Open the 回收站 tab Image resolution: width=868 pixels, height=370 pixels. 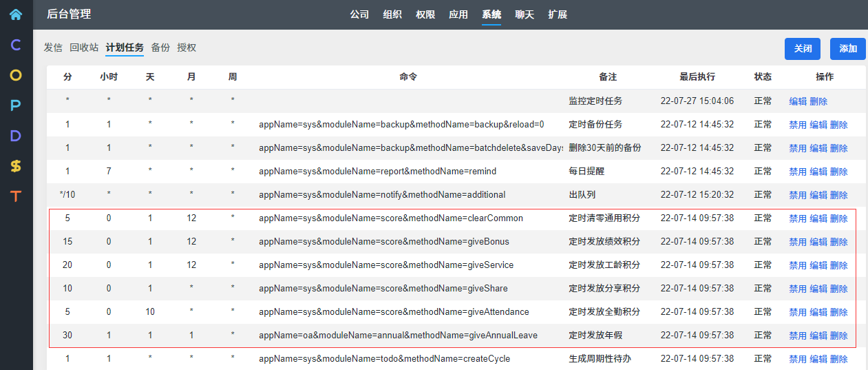(x=84, y=48)
